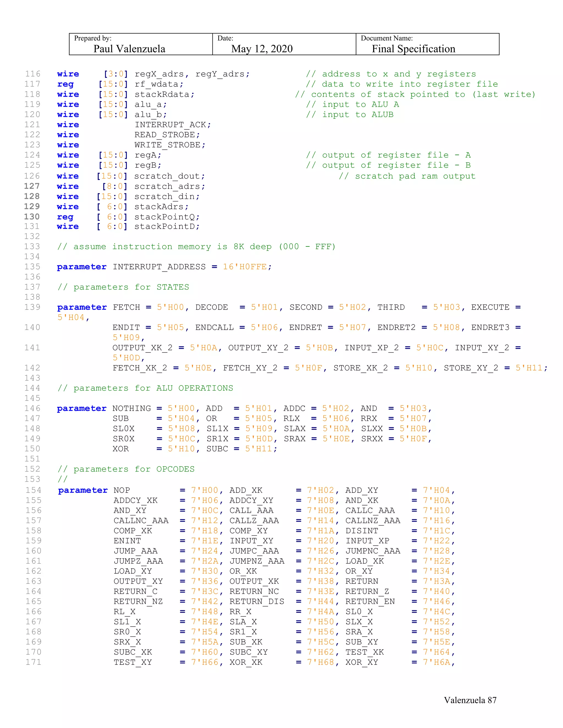The height and width of the screenshot is (728, 563).
Task: Click the SRXX ALU operation
Action: [x=372, y=439]
